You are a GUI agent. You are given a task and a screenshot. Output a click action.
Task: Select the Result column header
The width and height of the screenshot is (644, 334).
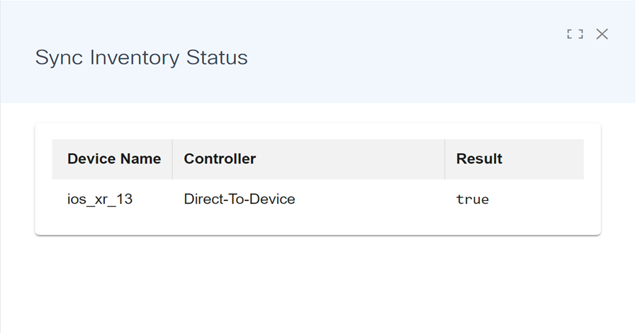pos(479,159)
